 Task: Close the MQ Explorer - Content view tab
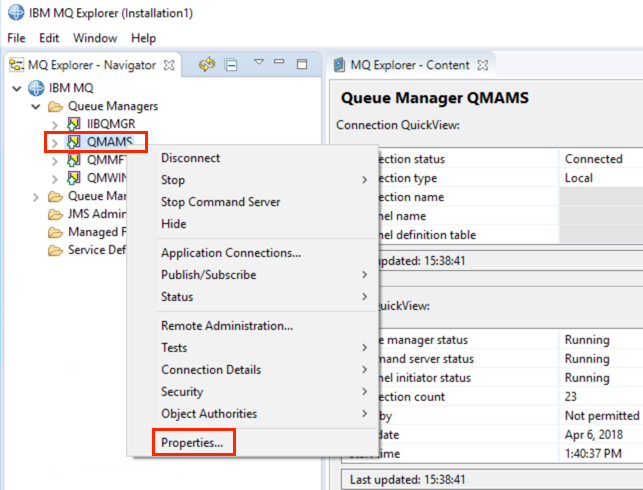pos(483,65)
